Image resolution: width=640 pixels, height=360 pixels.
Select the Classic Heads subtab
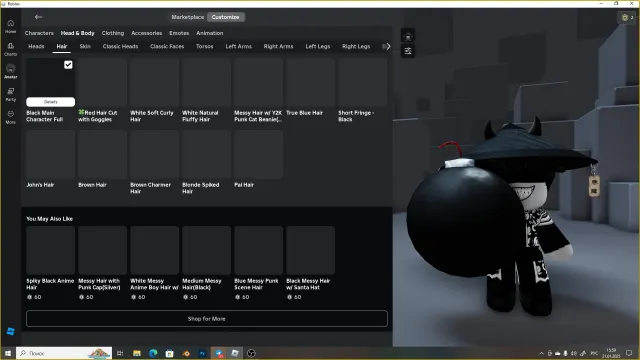click(x=120, y=47)
